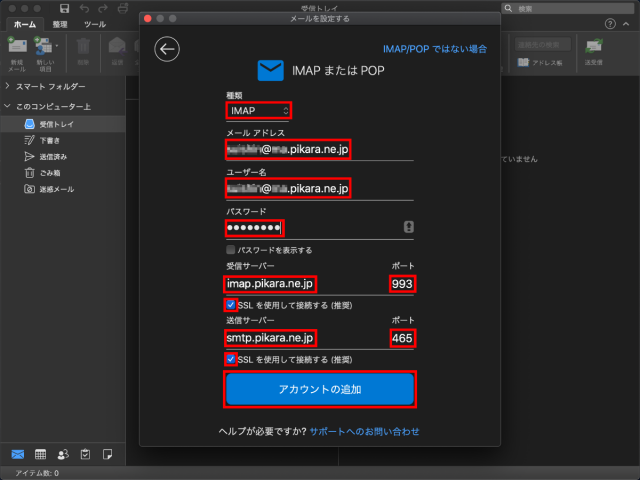Collapse the このコンピューター上 folder group
This screenshot has height=480, width=640.
pos(7,106)
